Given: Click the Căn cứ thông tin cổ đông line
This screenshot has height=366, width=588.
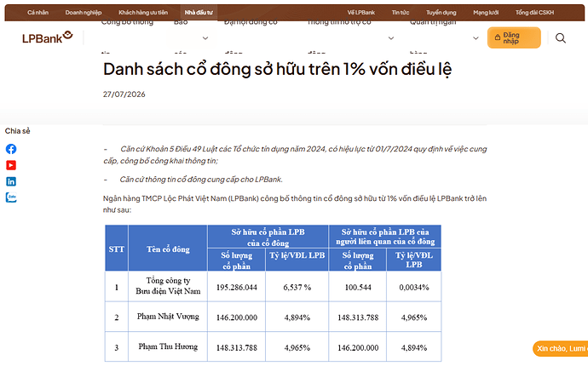Looking at the screenshot, I should (193, 180).
